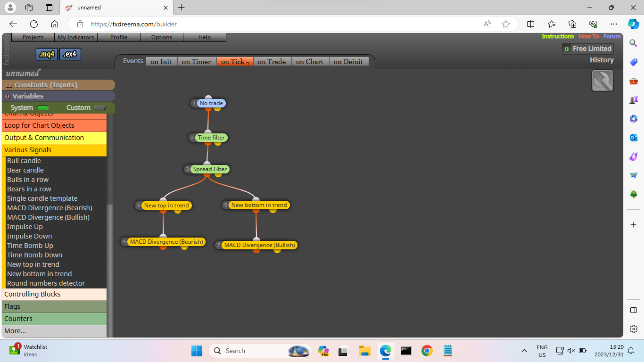Expand Loop for Chart Objects category
The image size is (644, 362).
tap(54, 125)
